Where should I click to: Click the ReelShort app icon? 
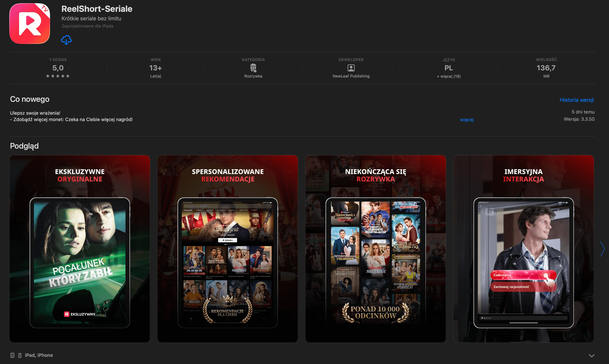click(30, 23)
